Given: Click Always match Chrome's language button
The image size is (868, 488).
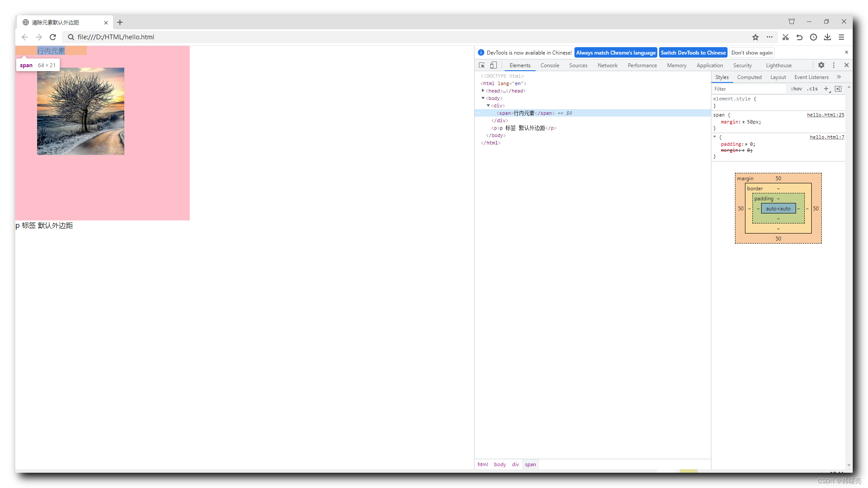Looking at the screenshot, I should pyautogui.click(x=615, y=52).
